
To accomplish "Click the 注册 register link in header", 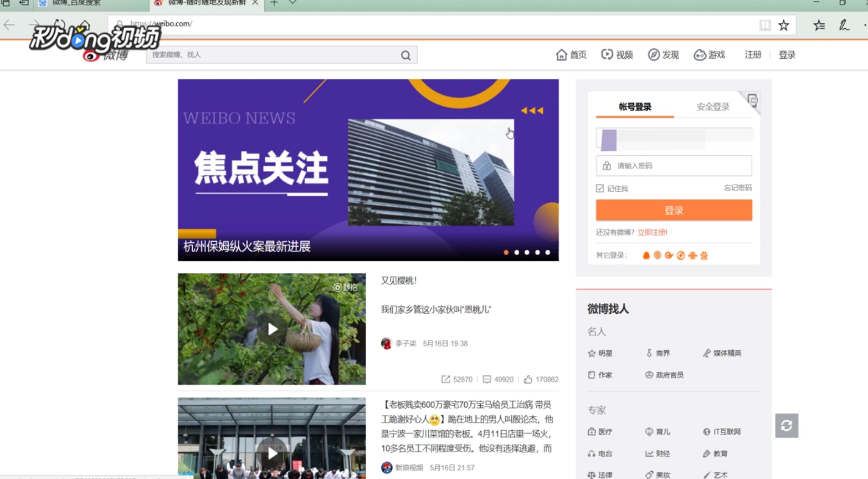I will click(753, 54).
